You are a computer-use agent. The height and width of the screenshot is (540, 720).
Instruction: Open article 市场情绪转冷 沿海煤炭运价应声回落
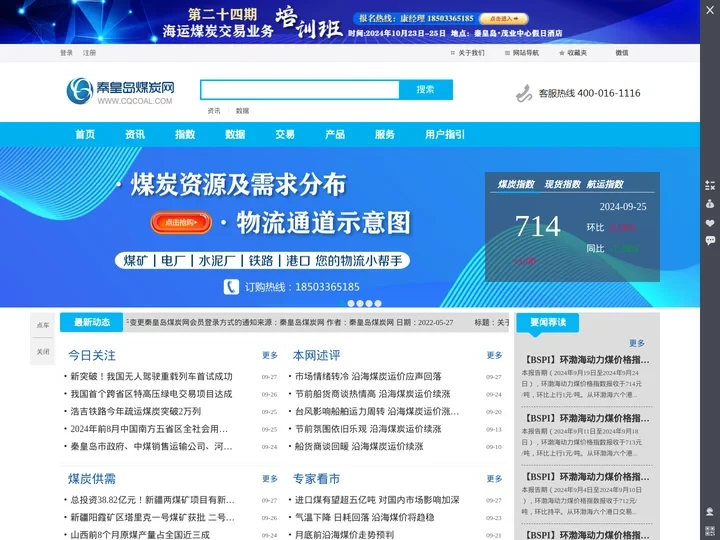(368, 377)
